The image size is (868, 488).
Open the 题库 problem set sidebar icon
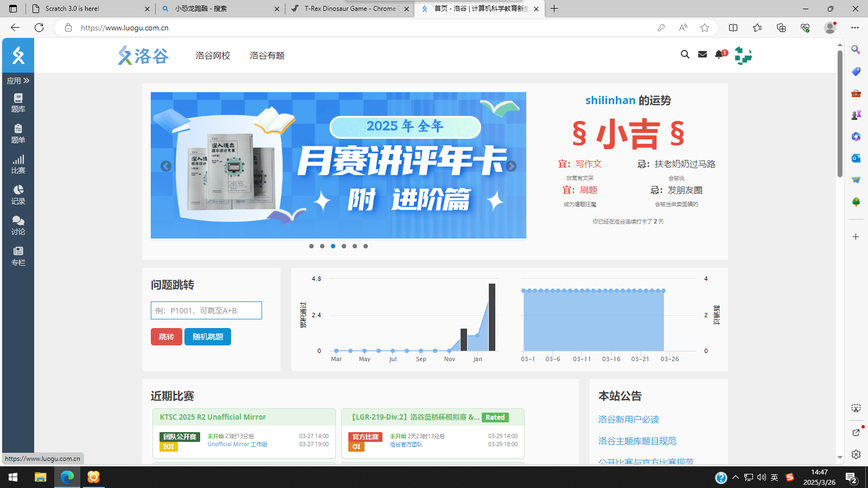coord(18,102)
